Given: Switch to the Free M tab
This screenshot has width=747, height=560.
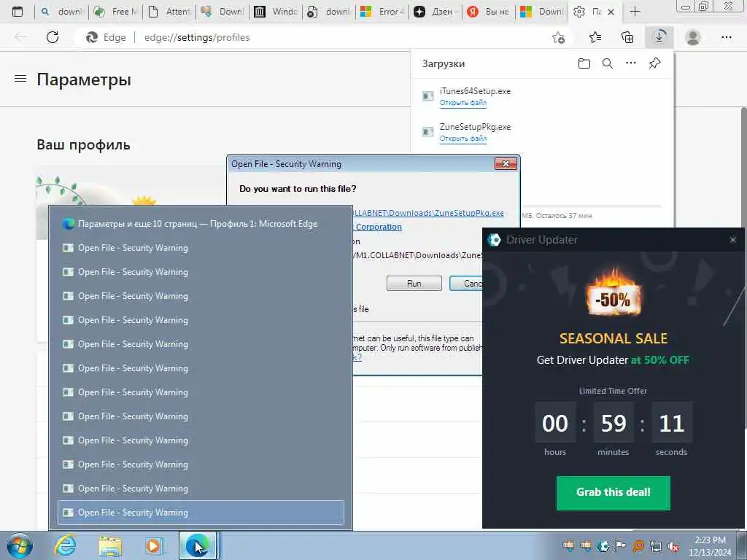Looking at the screenshot, I should tap(117, 12).
